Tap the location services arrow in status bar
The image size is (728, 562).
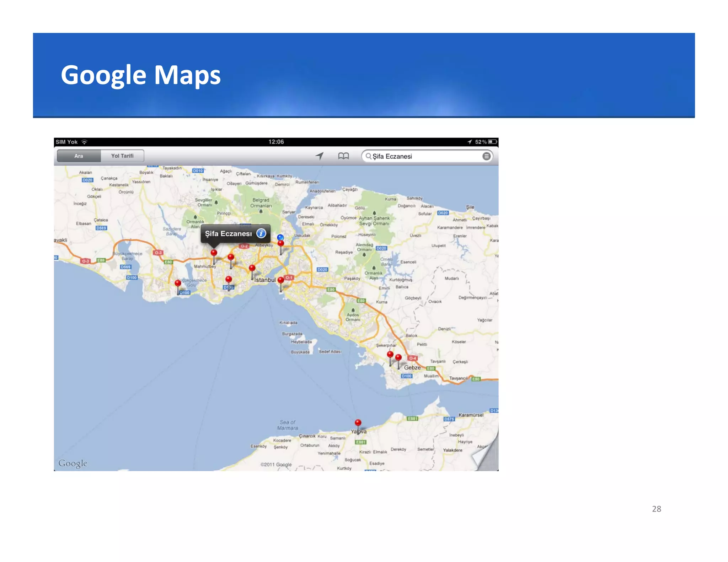click(x=470, y=142)
